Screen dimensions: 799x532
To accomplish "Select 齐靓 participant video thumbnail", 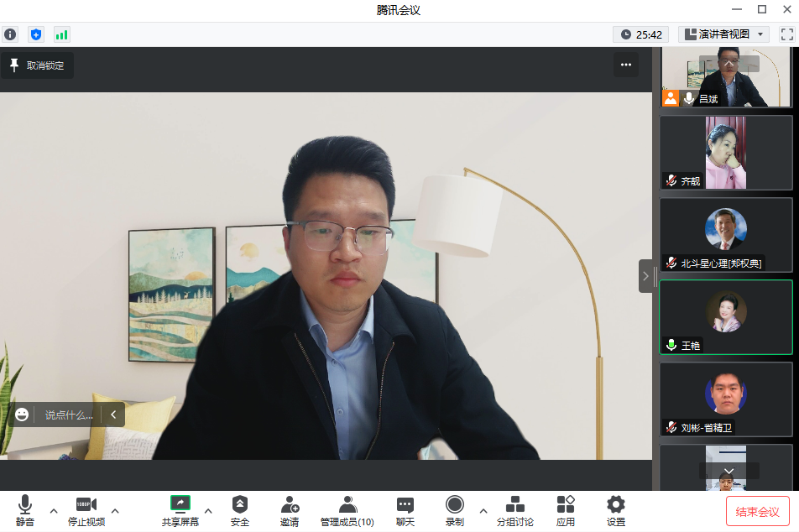I will [x=726, y=153].
